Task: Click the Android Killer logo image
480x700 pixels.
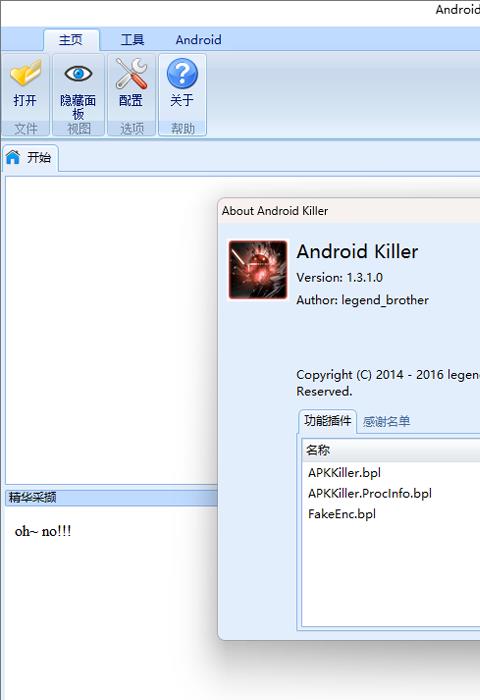Action: 258,270
